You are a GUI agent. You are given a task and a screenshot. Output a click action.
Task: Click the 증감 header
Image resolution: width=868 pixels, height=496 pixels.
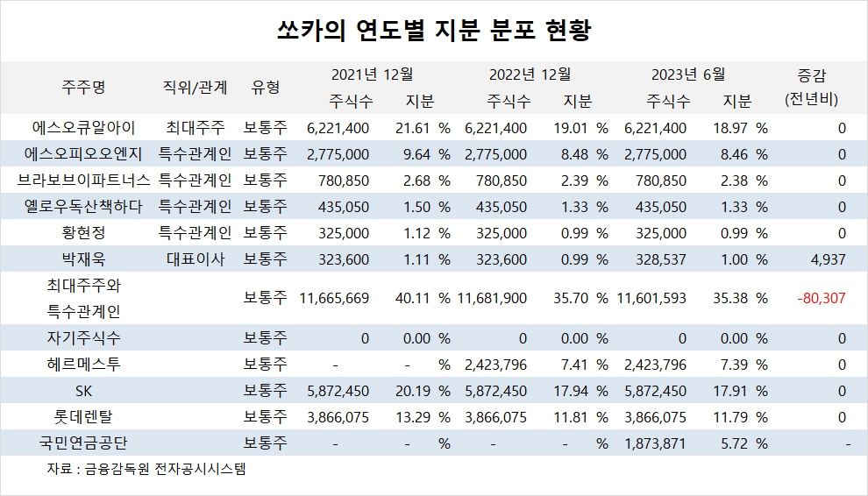[x=811, y=74]
